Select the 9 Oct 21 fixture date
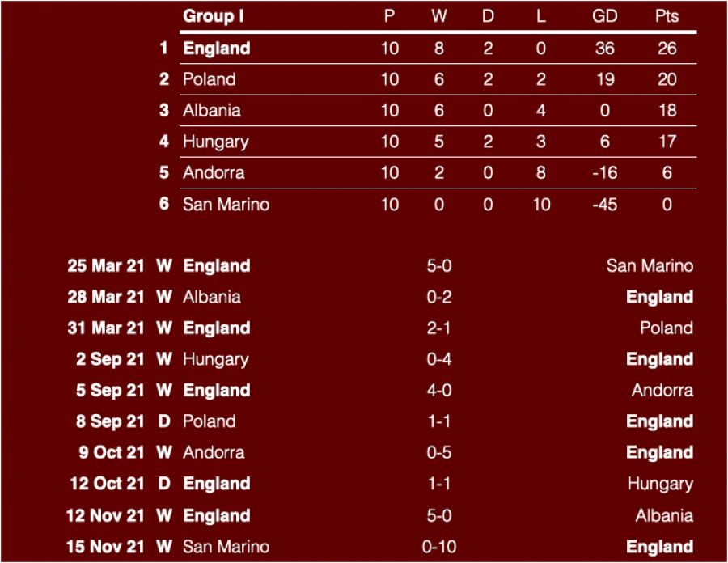The image size is (728, 563). [x=112, y=453]
